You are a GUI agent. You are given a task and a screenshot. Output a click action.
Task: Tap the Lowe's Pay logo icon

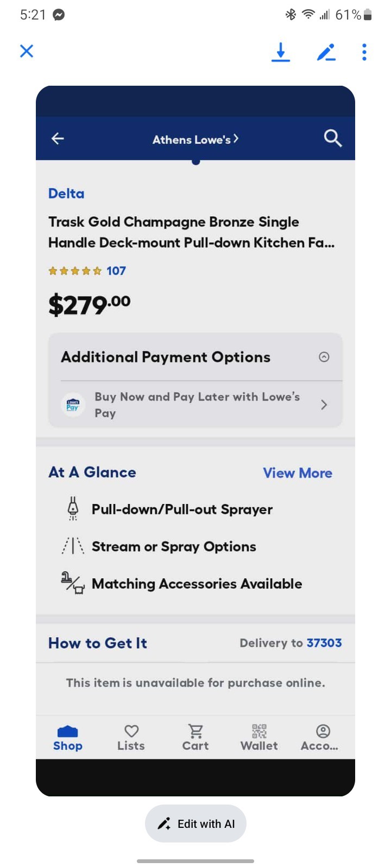[x=73, y=405]
